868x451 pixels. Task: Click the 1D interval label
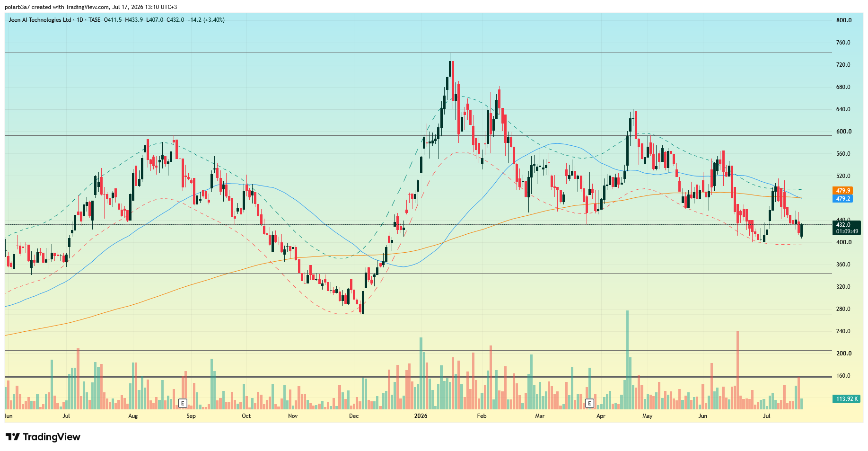point(80,20)
